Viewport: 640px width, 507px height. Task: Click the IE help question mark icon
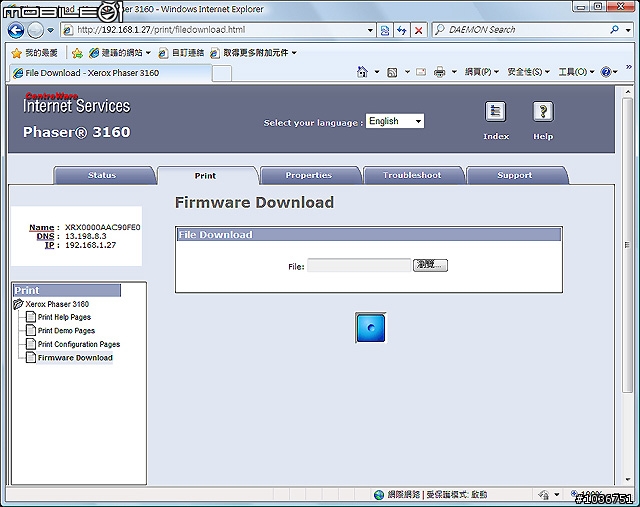click(x=606, y=72)
